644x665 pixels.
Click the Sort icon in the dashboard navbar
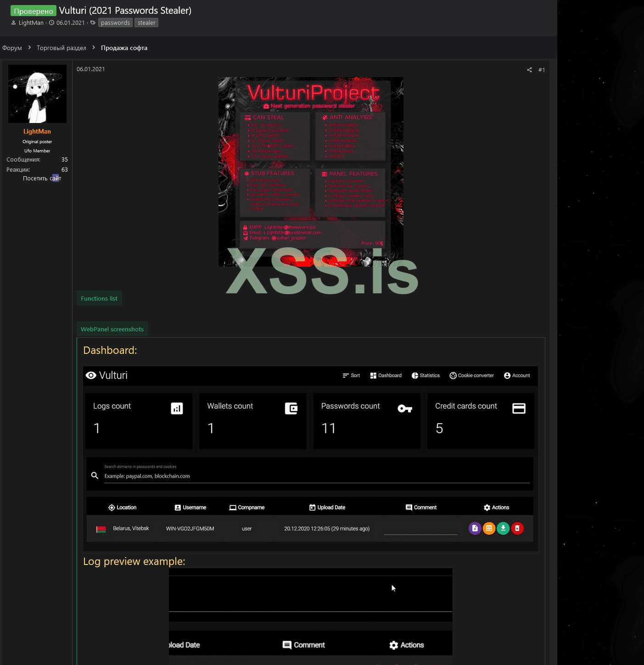(x=346, y=375)
